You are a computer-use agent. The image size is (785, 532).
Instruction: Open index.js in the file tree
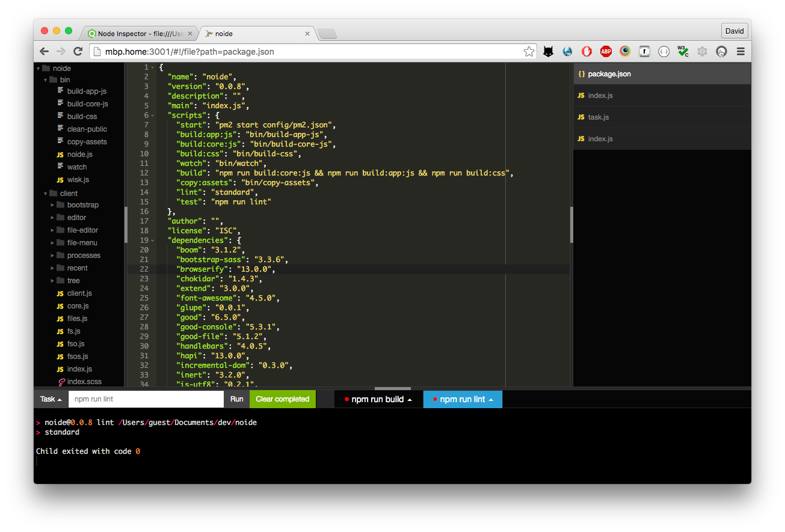click(x=79, y=369)
